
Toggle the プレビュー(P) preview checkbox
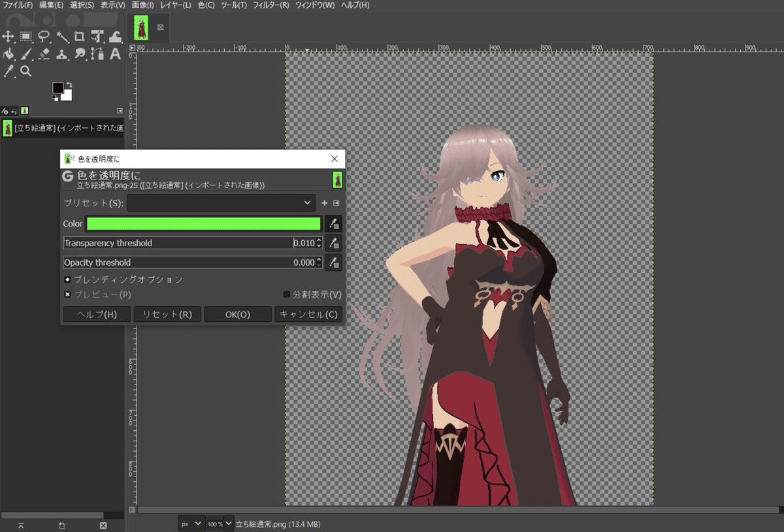[x=98, y=294]
